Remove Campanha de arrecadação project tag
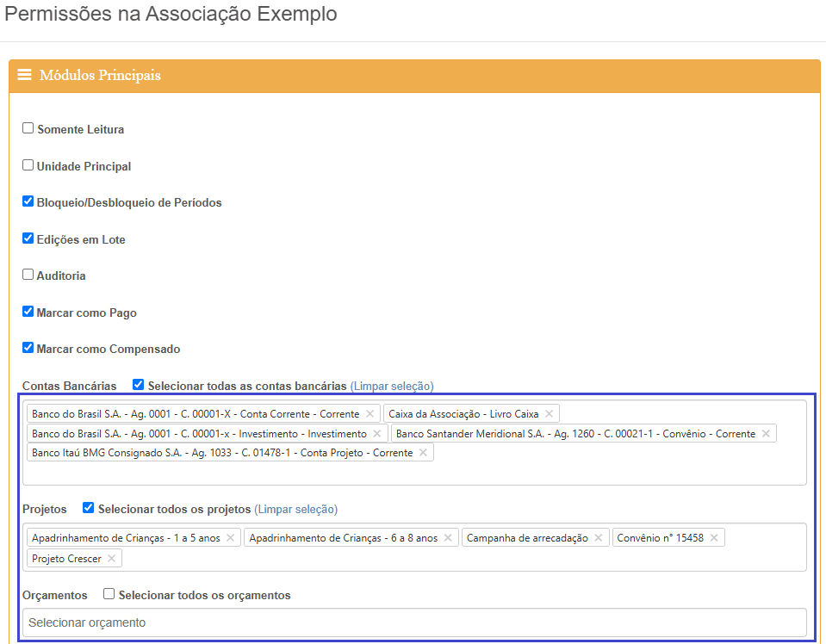Image resolution: width=826 pixels, height=644 pixels. [599, 537]
